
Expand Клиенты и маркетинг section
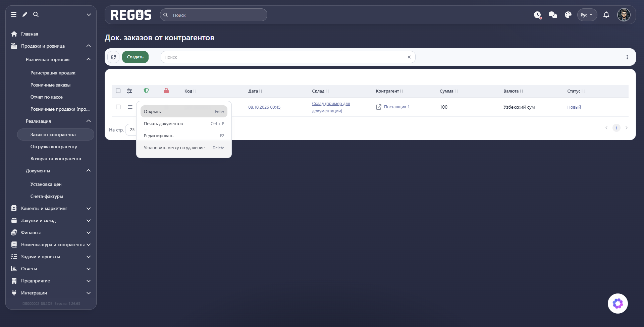click(x=89, y=208)
